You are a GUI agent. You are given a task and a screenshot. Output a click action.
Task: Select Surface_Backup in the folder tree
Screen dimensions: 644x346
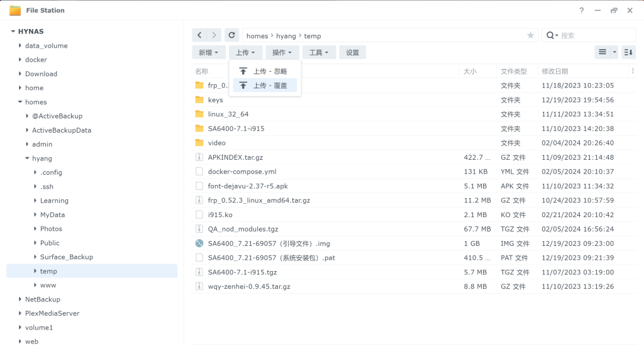(x=66, y=257)
